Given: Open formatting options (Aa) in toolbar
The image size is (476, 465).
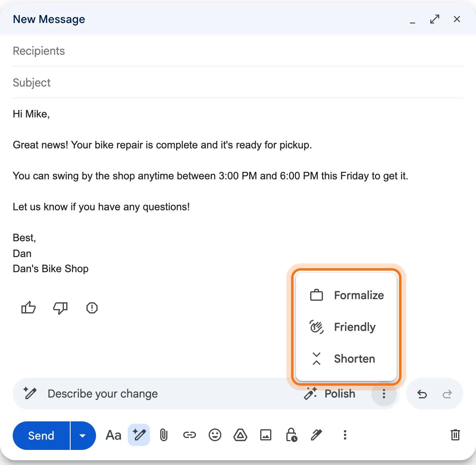Looking at the screenshot, I should click(x=113, y=435).
